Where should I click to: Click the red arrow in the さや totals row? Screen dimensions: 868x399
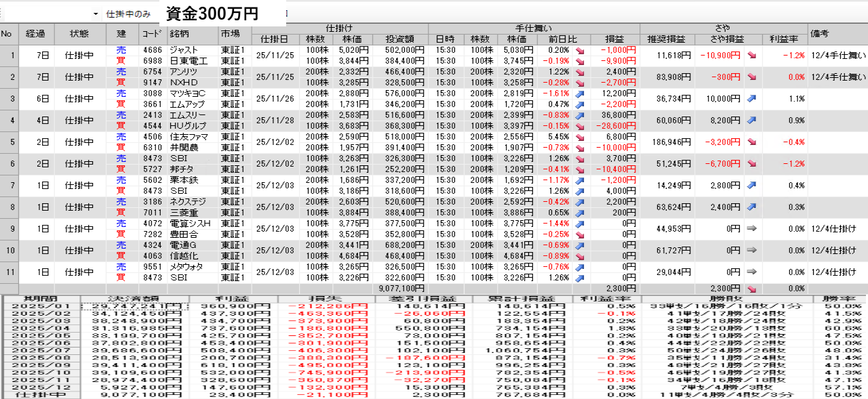[x=752, y=289]
